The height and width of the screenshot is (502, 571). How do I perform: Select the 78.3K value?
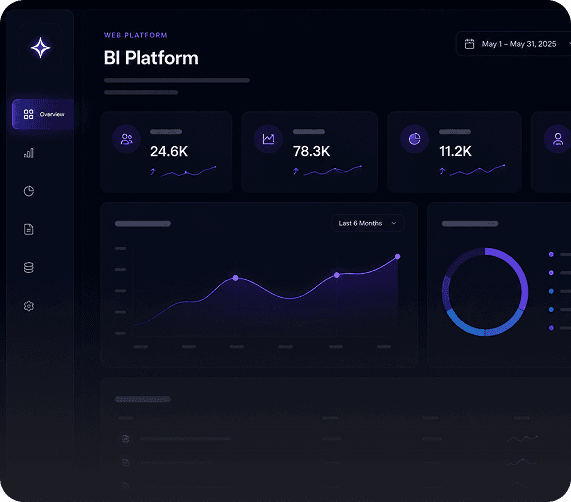(312, 151)
